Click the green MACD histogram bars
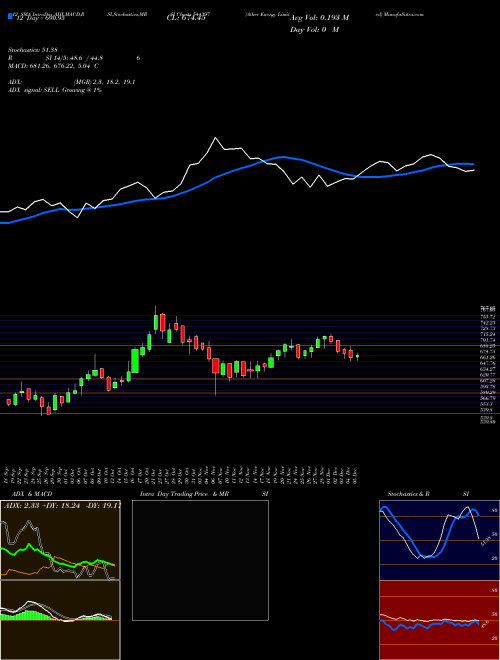500x660 pixels. pos(29,615)
